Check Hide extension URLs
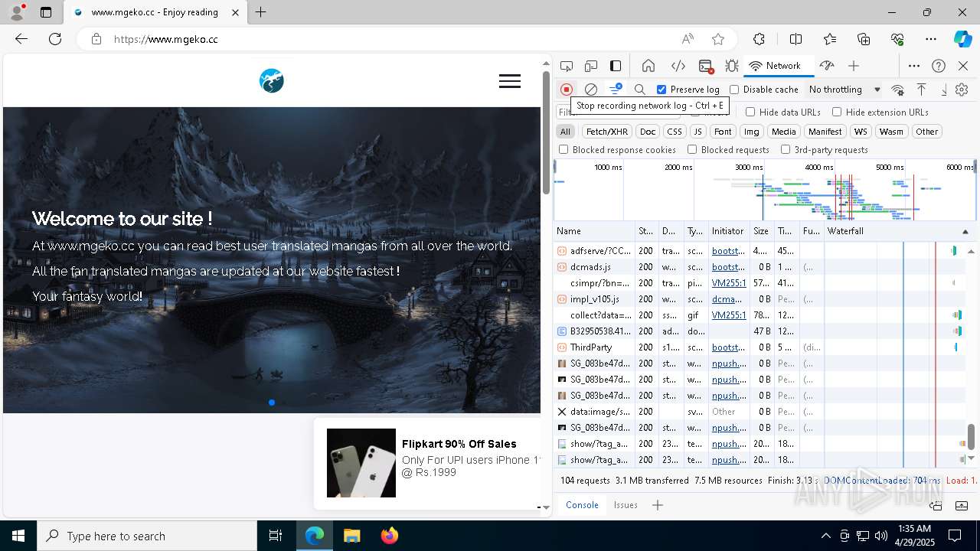980x551 pixels. coord(837,112)
